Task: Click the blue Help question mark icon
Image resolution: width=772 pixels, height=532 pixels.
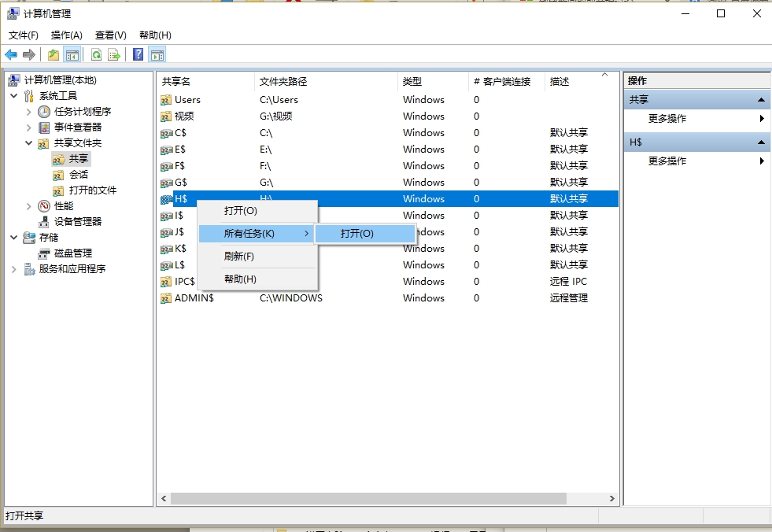Action: click(x=139, y=54)
